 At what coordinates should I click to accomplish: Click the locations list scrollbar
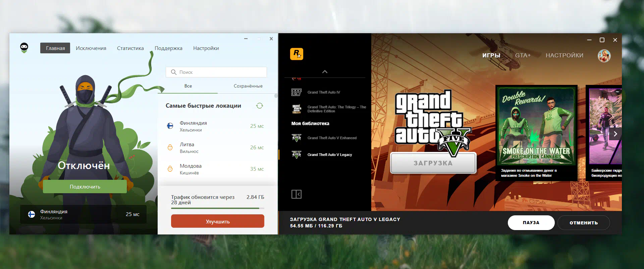tap(276, 96)
